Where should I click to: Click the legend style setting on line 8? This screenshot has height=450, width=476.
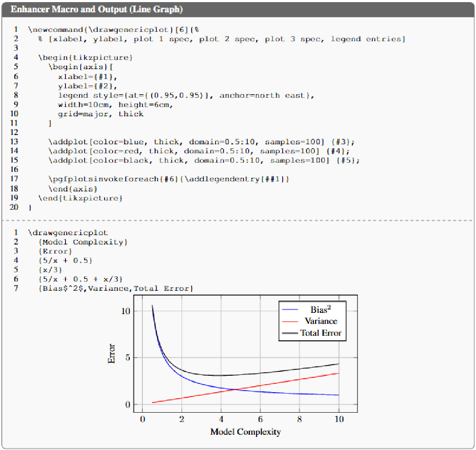coord(161,95)
